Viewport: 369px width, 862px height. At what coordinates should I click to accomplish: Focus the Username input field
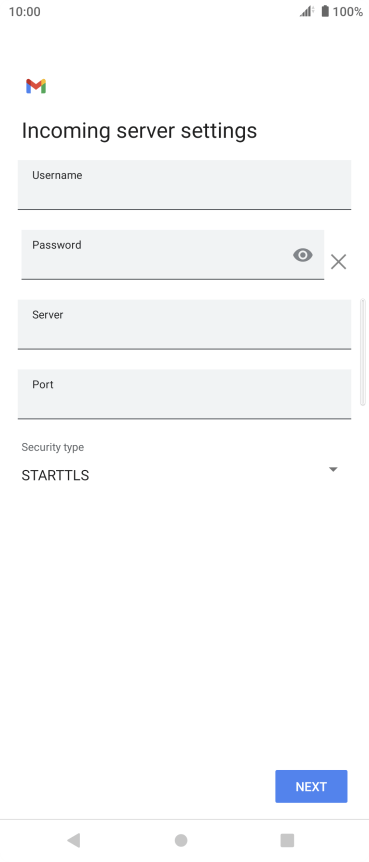[184, 185]
